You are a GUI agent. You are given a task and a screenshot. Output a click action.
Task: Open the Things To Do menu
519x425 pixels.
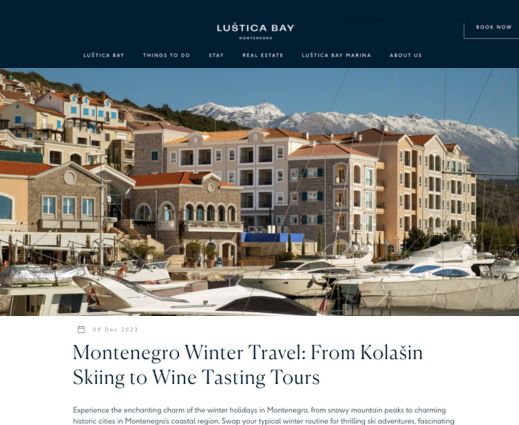pyautogui.click(x=166, y=55)
